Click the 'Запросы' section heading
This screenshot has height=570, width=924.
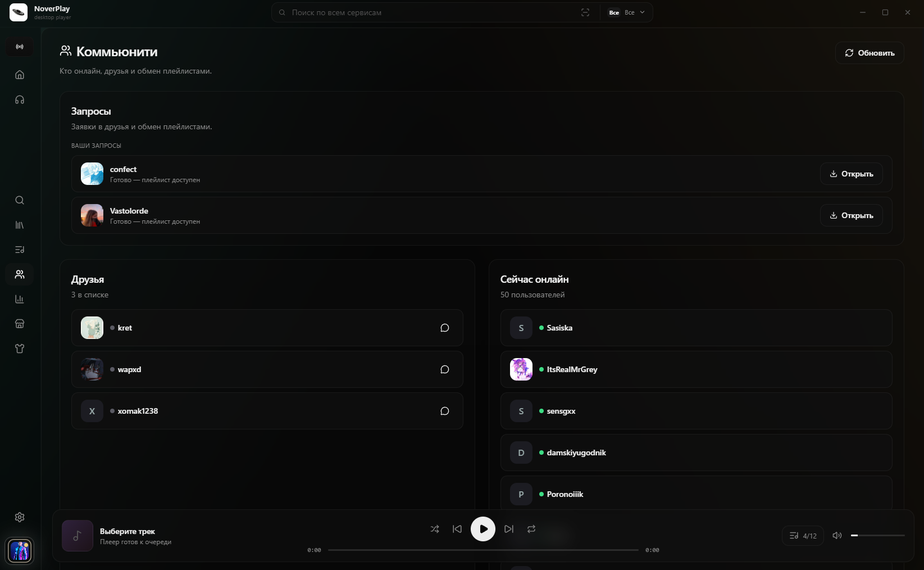(91, 111)
